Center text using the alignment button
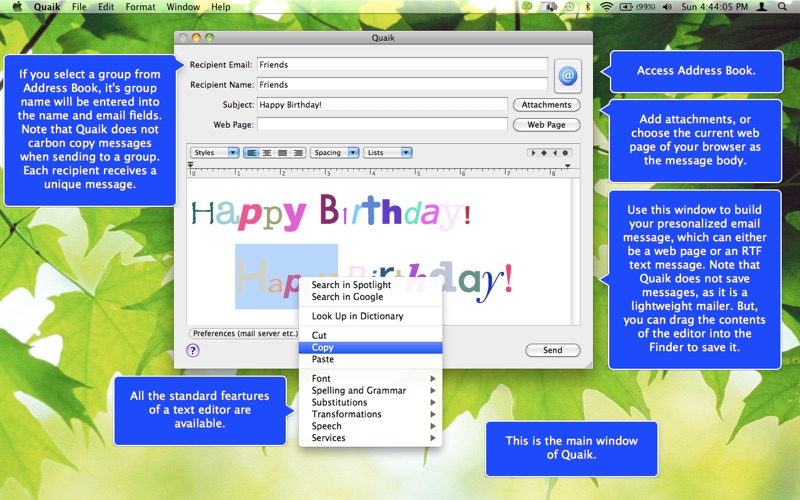 [x=266, y=153]
